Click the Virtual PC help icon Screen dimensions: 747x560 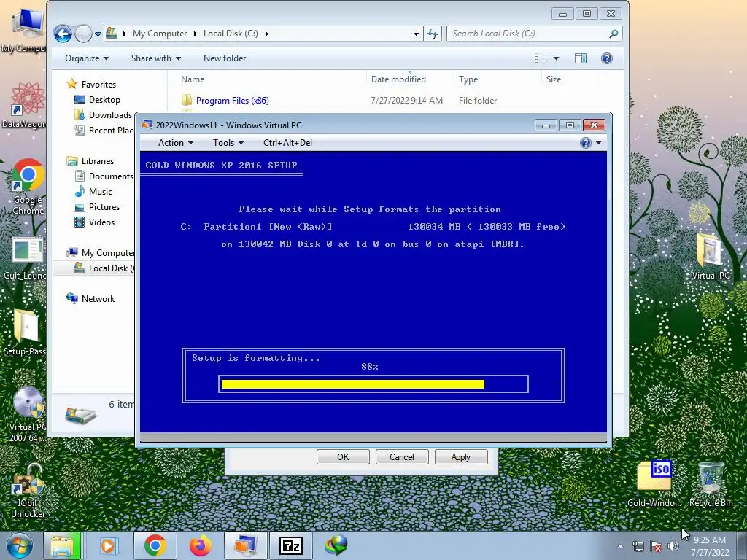586,143
